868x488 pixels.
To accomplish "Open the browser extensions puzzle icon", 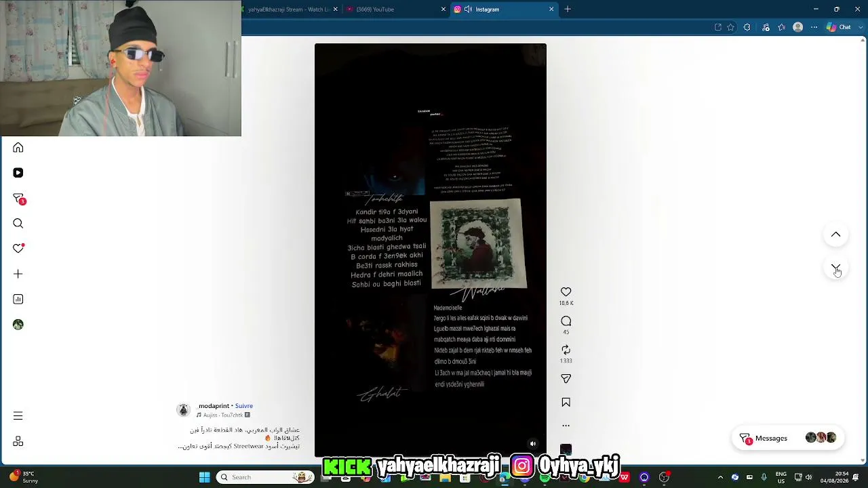I will (747, 27).
